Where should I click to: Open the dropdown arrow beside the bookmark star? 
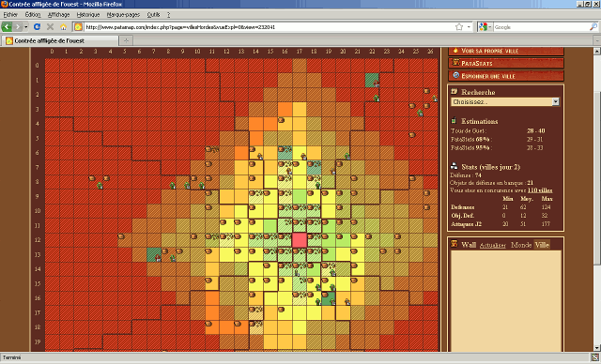coord(469,27)
